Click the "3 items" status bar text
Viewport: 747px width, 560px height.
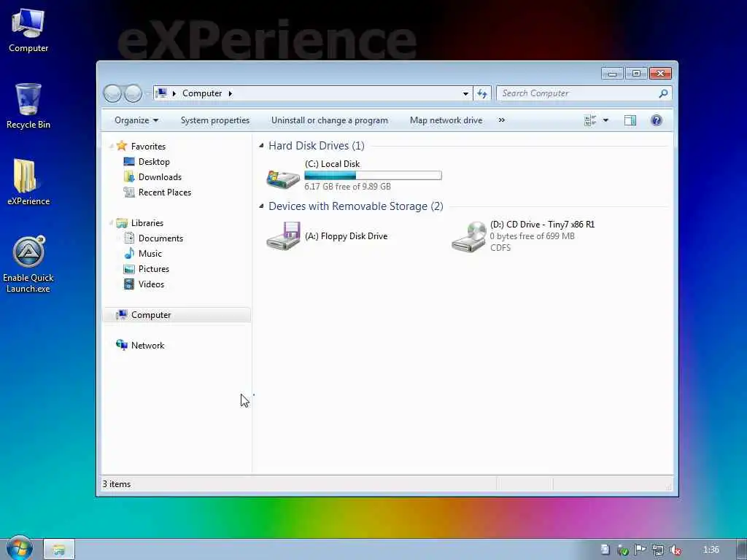coord(117,484)
